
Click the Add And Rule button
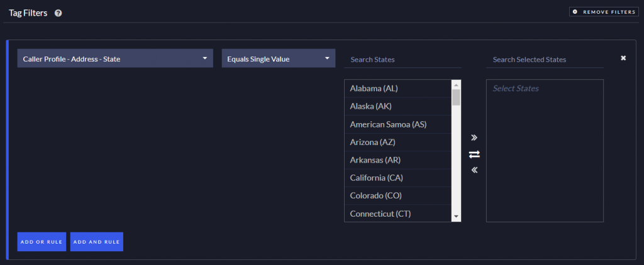[97, 242]
